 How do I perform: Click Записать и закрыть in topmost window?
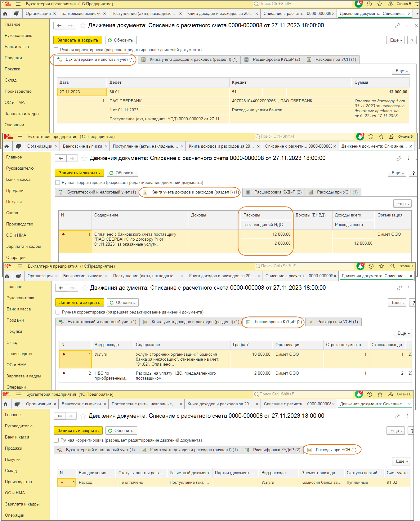[x=78, y=40]
